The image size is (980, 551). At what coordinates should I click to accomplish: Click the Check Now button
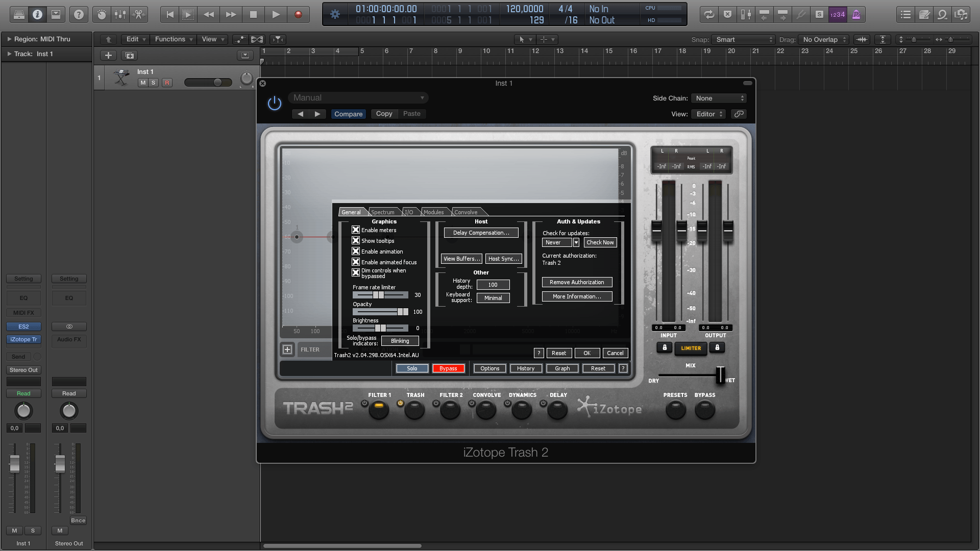600,243
